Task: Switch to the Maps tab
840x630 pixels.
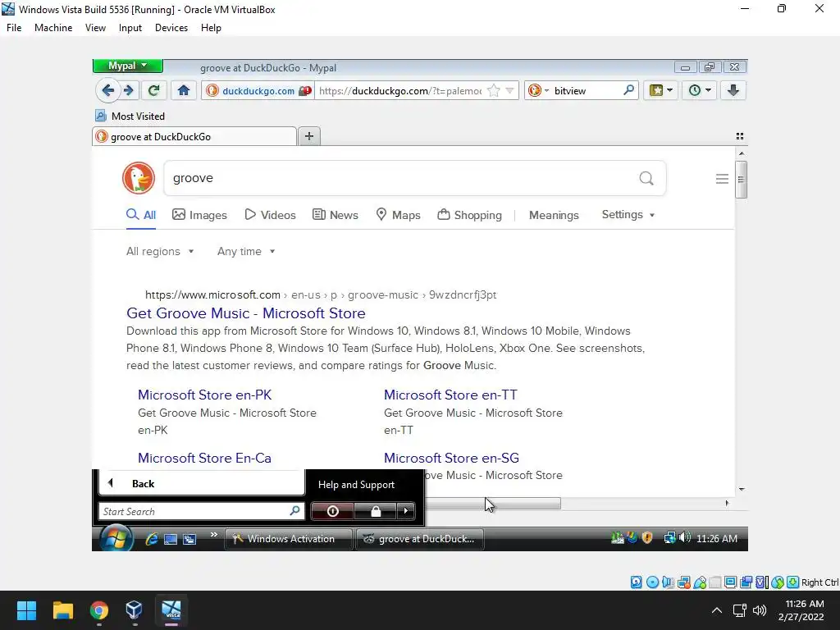Action: point(398,215)
